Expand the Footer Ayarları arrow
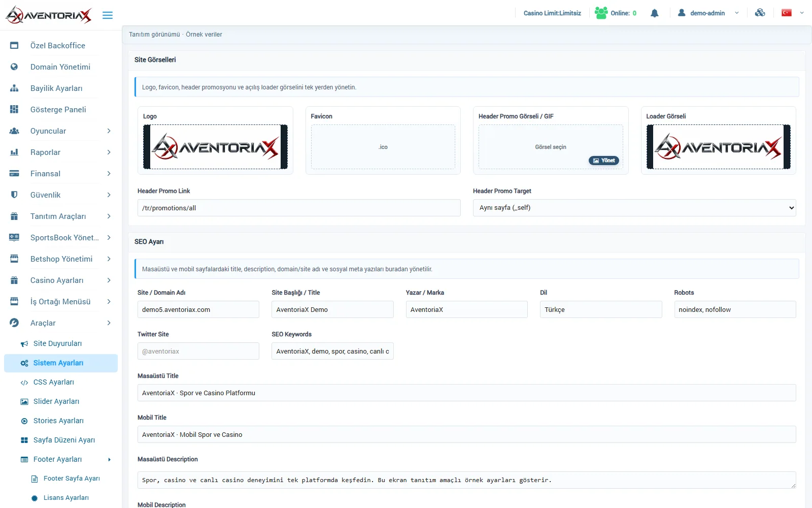 (109, 460)
